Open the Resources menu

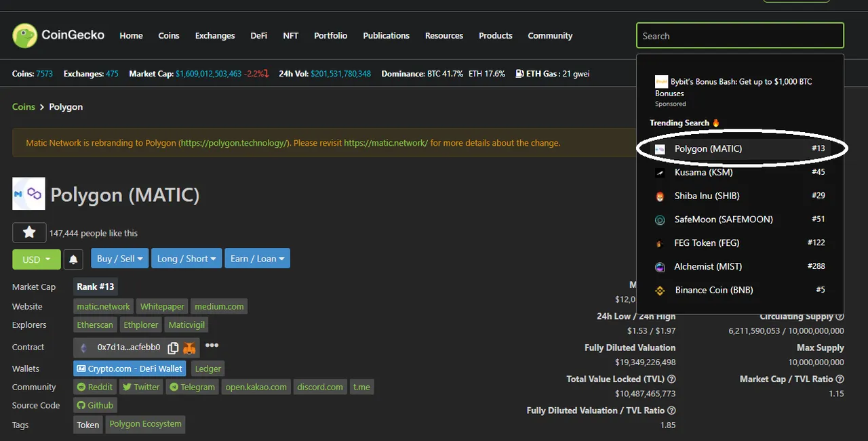tap(444, 35)
